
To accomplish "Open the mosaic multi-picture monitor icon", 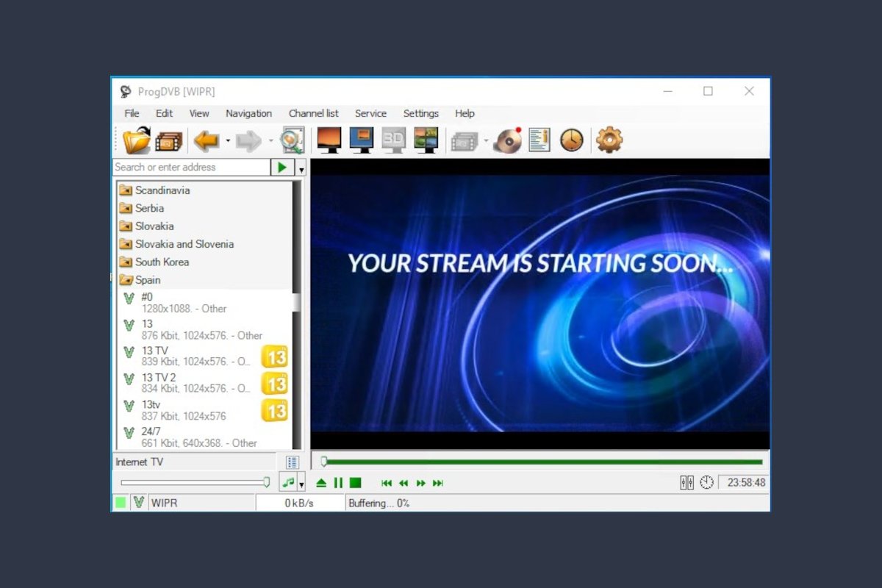I will [426, 140].
